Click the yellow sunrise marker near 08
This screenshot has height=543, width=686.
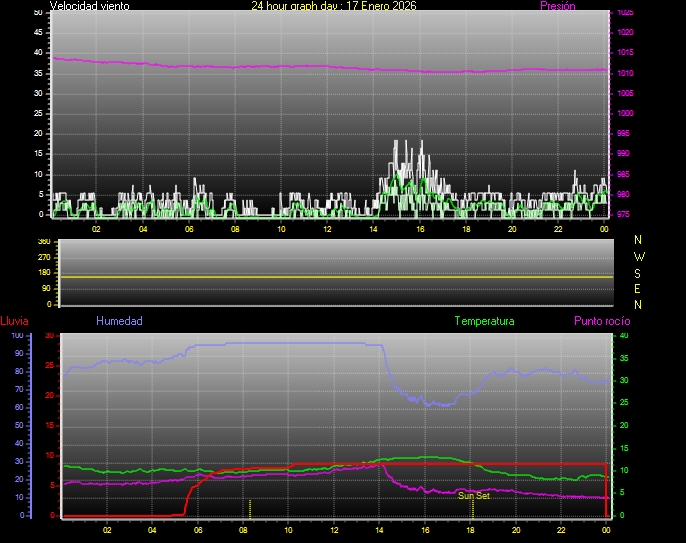(250, 507)
